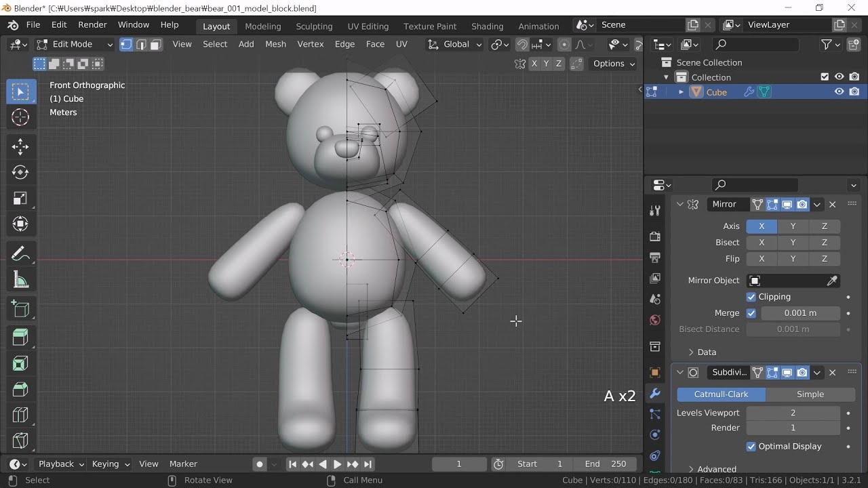The image size is (868, 488).
Task: Open the Render properties tab
Action: [x=655, y=237]
